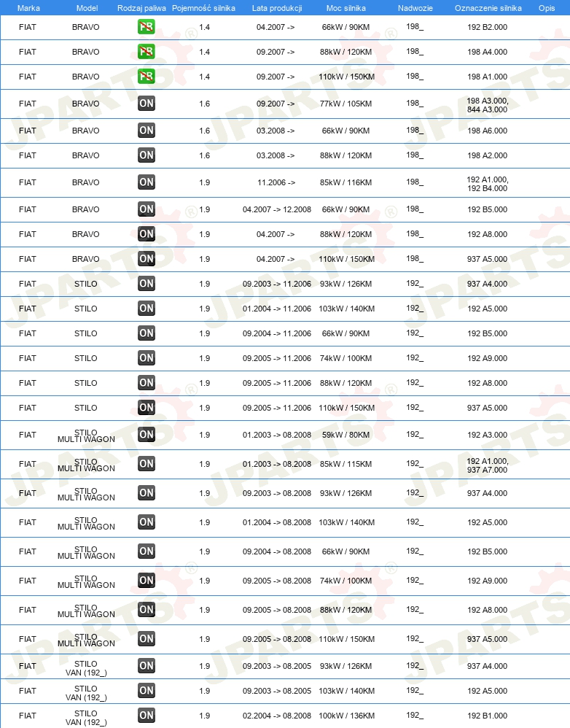The height and width of the screenshot is (728, 570).
Task: Click the Oznaczenie silnika column header
Action: click(x=488, y=8)
